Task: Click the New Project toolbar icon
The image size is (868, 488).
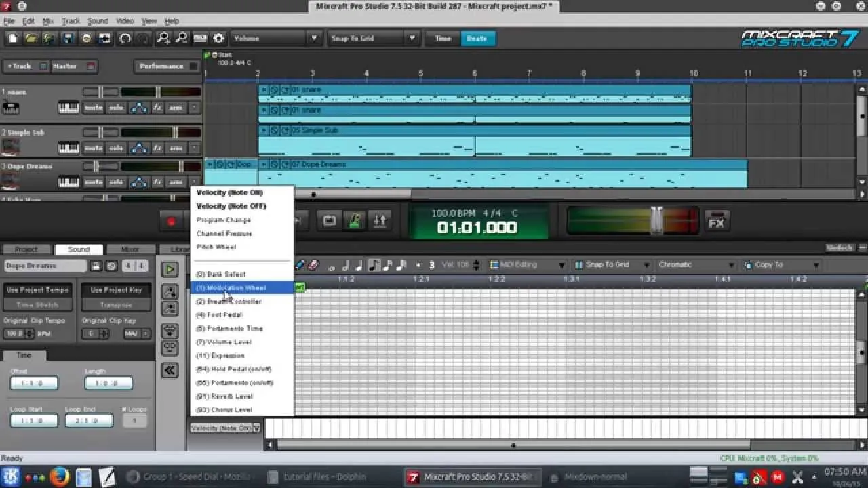Action: [x=13, y=39]
